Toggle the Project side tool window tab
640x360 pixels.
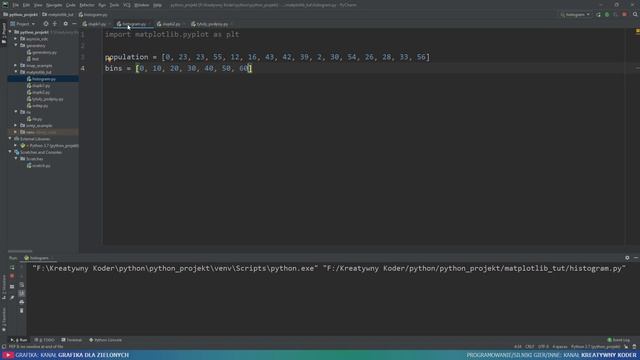tap(4, 33)
